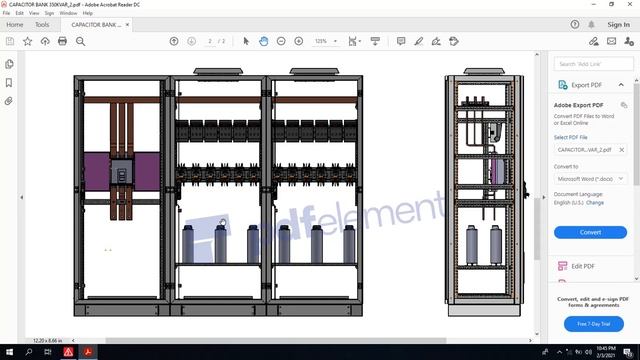Open page thumbnails panel
Screen dimensions: 640x360
(9, 64)
